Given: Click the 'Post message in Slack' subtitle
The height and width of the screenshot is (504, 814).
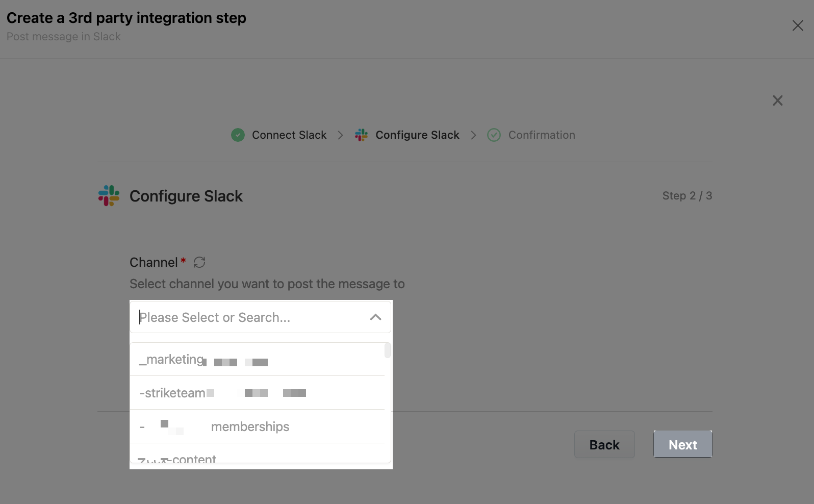Looking at the screenshot, I should tap(64, 37).
